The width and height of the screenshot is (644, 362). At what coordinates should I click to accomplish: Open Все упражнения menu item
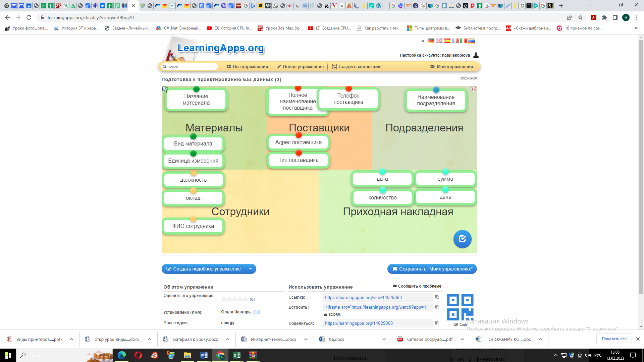tap(247, 67)
